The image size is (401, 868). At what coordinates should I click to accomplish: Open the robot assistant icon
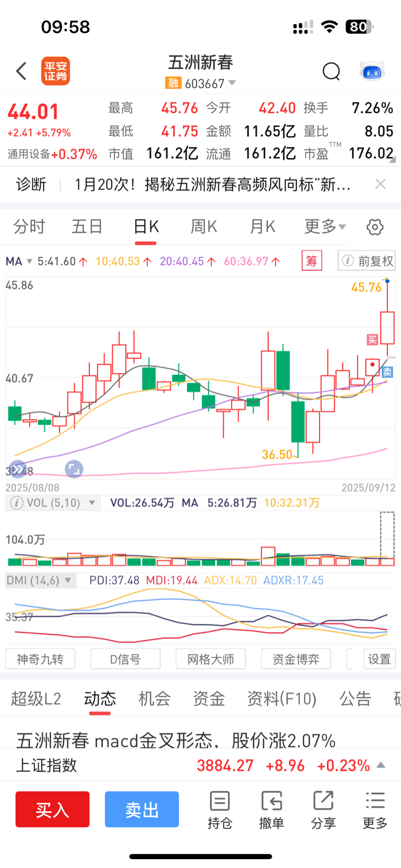372,71
